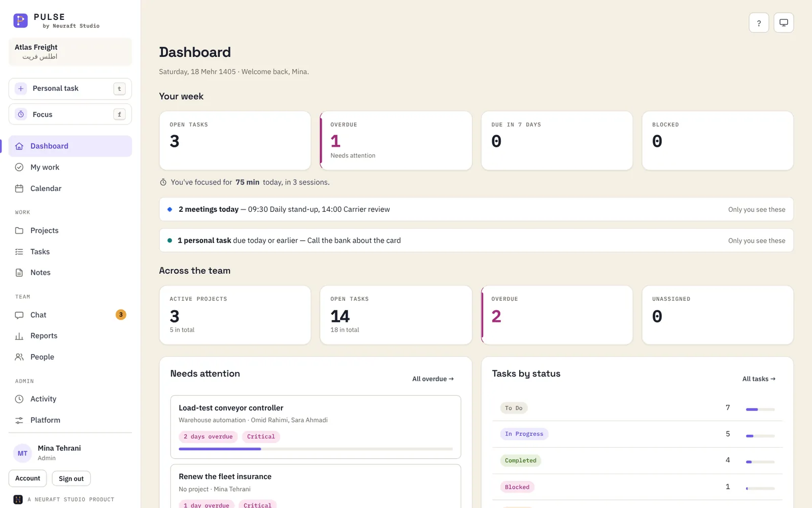812x508 pixels.
Task: Open the admin Activity log
Action: click(x=70, y=399)
